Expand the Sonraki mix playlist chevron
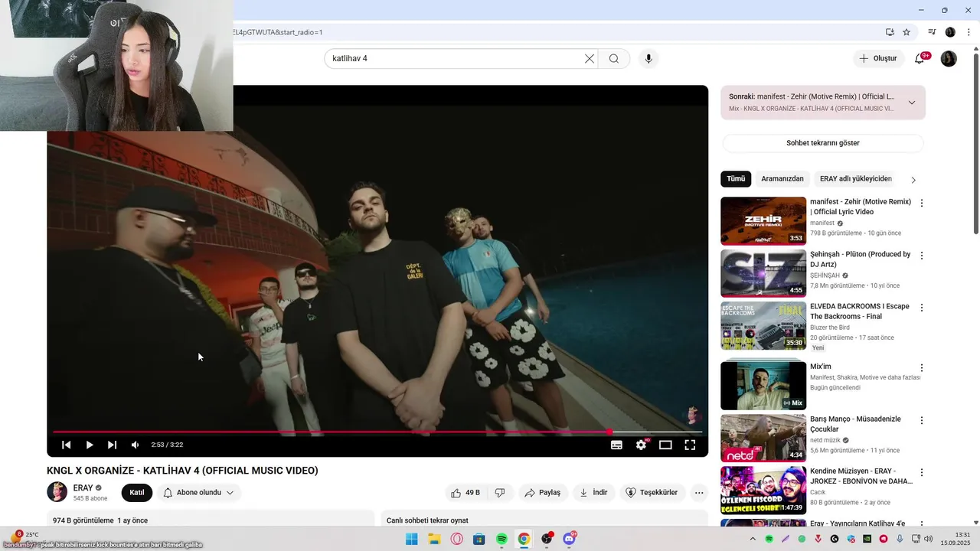The height and width of the screenshot is (551, 980). [x=912, y=103]
